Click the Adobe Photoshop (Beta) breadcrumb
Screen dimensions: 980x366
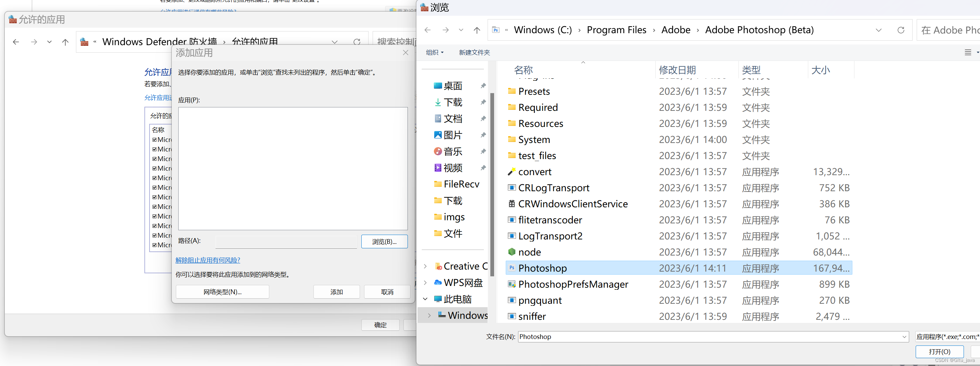pyautogui.click(x=759, y=30)
